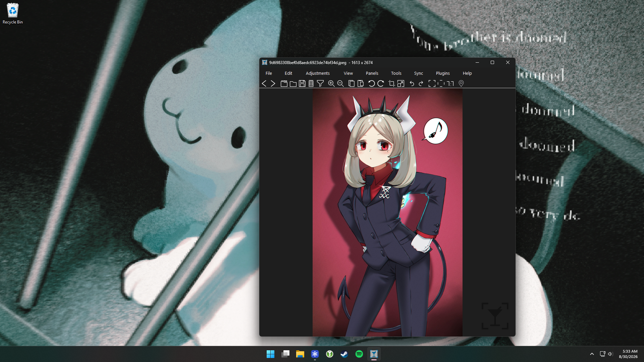Viewport: 644px width, 362px height.
Task: Set zoom to actual size 1:1
Action: (x=450, y=83)
